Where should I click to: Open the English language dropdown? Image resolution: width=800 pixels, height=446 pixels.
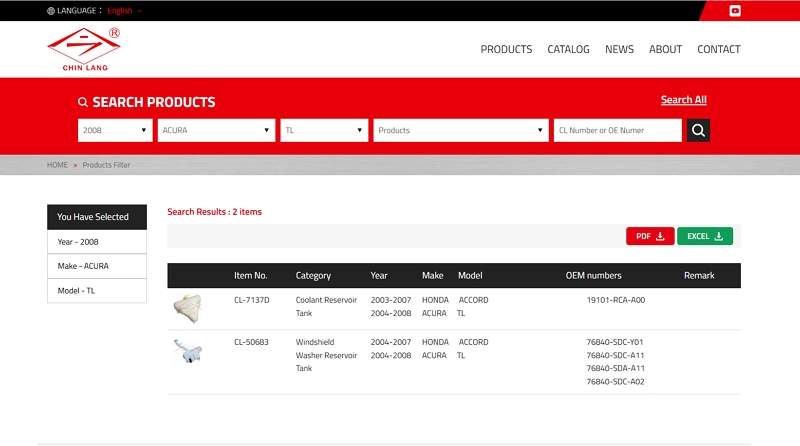124,11
